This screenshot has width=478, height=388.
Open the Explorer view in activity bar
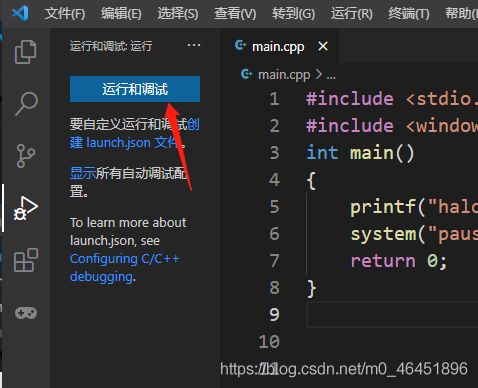point(25,52)
